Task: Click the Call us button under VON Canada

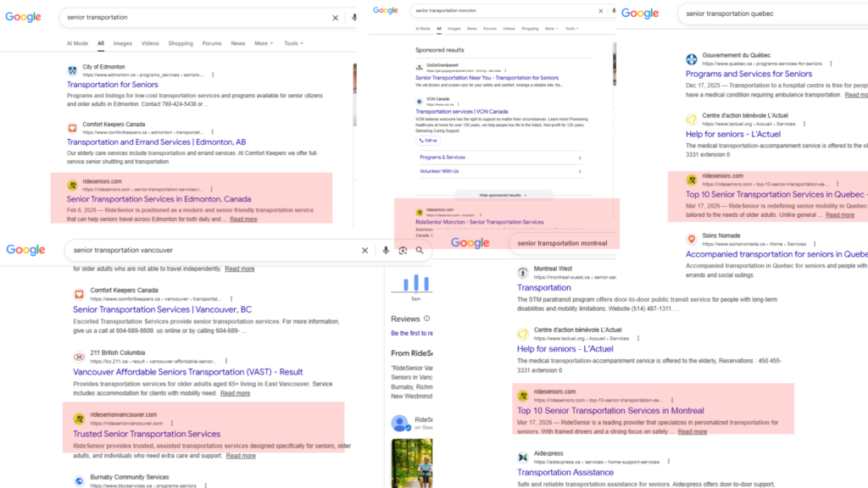Action: click(428, 141)
